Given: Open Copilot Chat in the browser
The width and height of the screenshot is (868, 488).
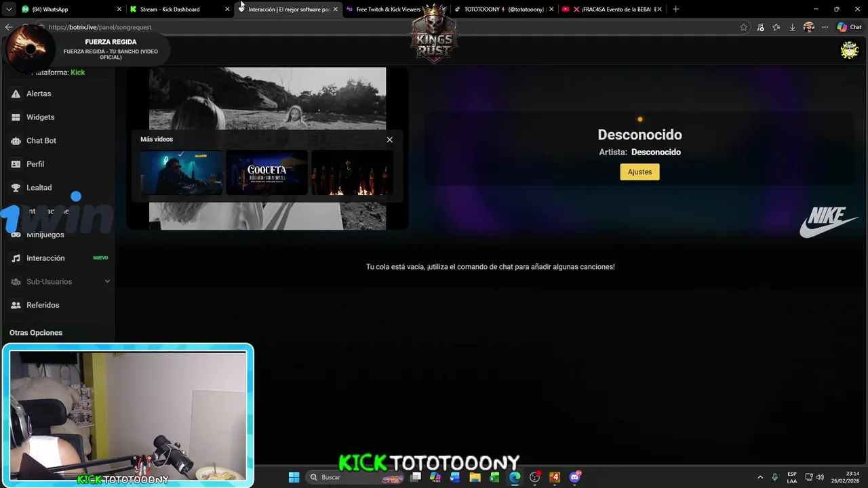Looking at the screenshot, I should point(849,27).
